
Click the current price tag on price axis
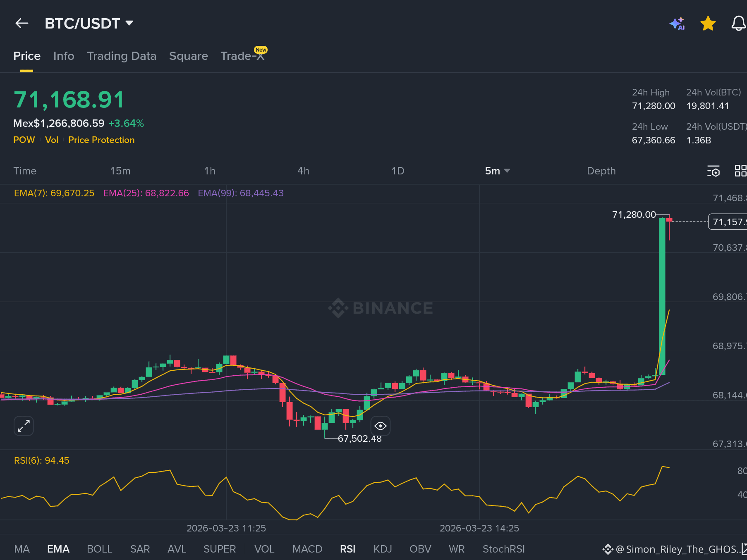[x=728, y=222]
